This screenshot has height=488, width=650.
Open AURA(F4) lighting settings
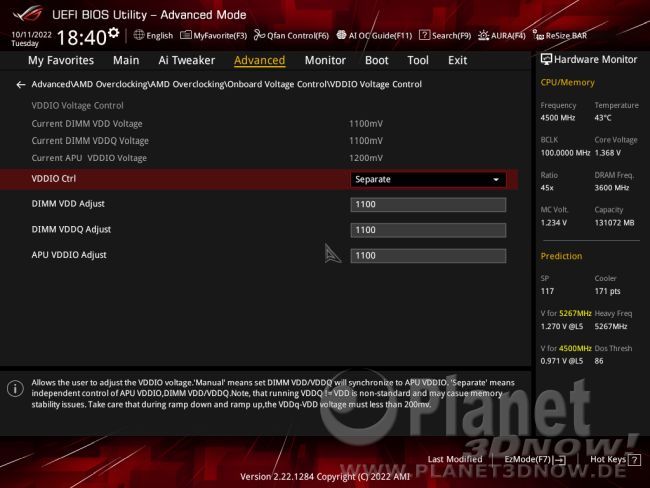[x=502, y=36]
